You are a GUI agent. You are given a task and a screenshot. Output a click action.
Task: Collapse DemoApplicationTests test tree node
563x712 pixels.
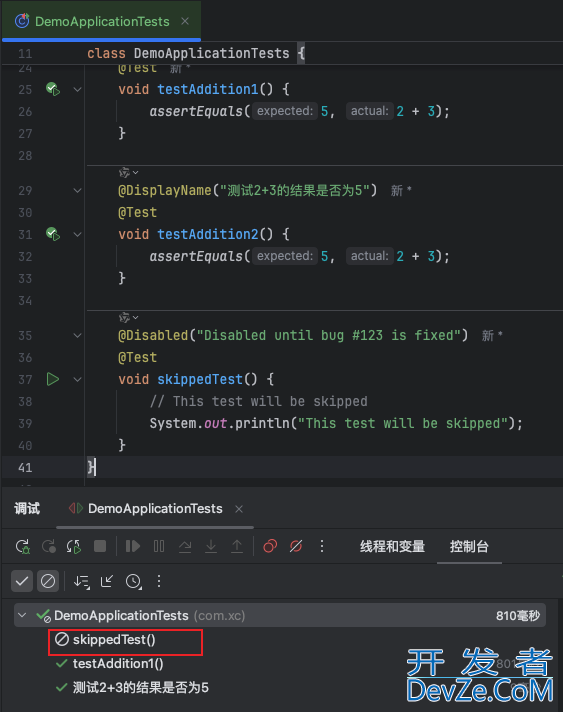tap(22, 615)
